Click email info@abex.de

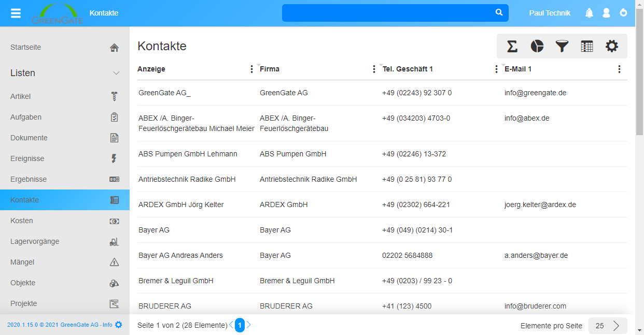pyautogui.click(x=527, y=118)
